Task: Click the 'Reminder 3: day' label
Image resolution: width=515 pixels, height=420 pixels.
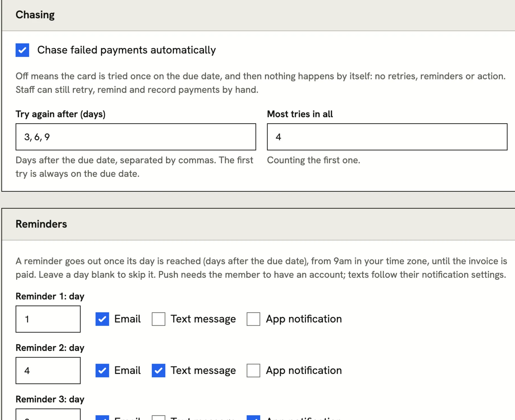Action: point(50,399)
